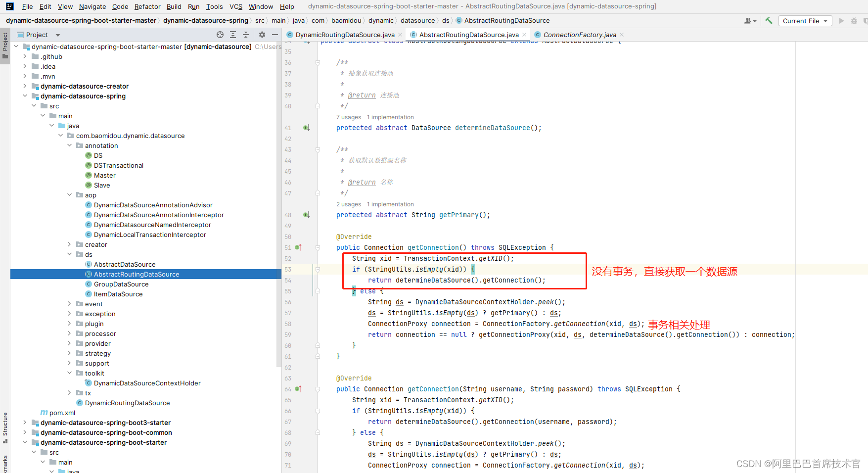This screenshot has height=473, width=868.
Task: Collapse the aop package
Action: (x=69, y=195)
